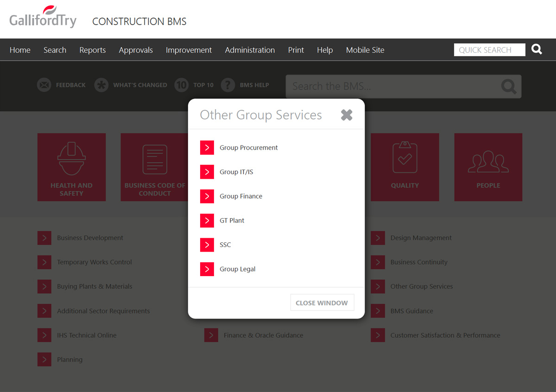Open the Reports menu
The width and height of the screenshot is (556, 392).
point(92,50)
